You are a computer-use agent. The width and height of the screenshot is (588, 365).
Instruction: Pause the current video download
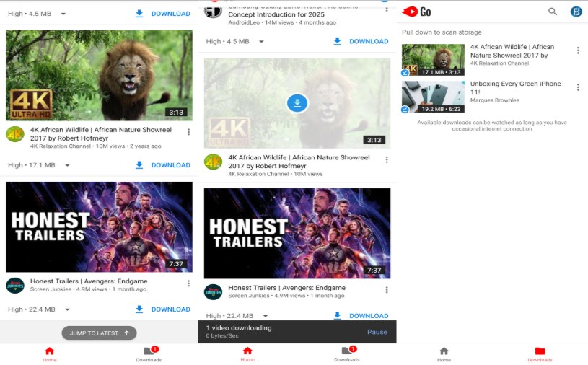[x=377, y=332]
